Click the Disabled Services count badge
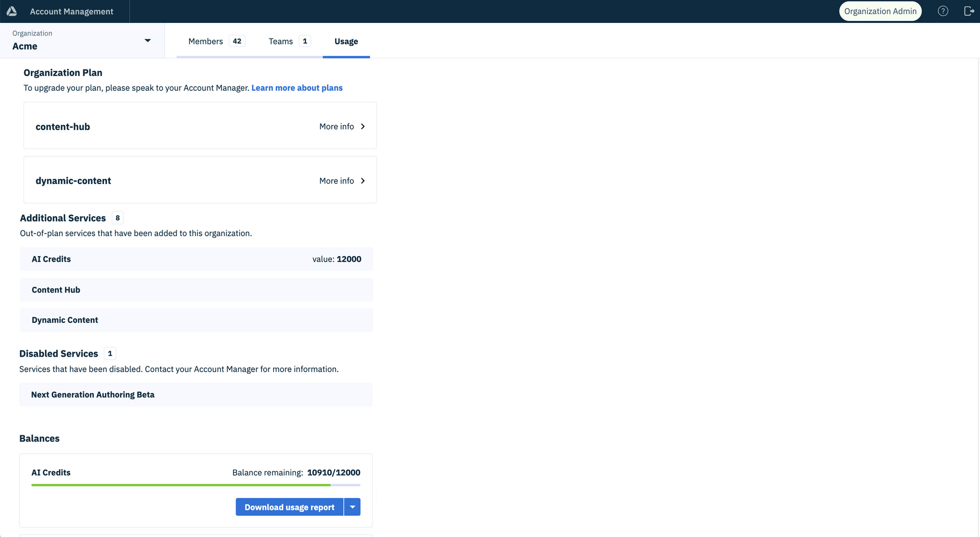The height and width of the screenshot is (537, 980). pyautogui.click(x=109, y=353)
